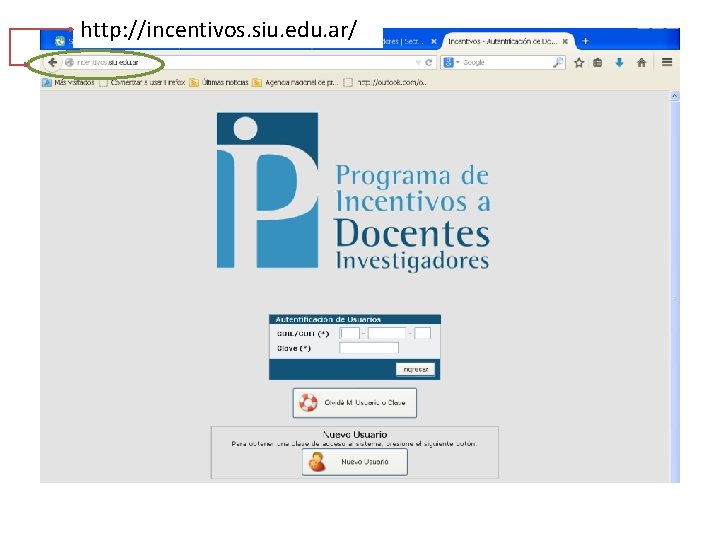Click the Autentificación de Usuarios header
Viewport: 720px width, 540px height.
pos(354,319)
